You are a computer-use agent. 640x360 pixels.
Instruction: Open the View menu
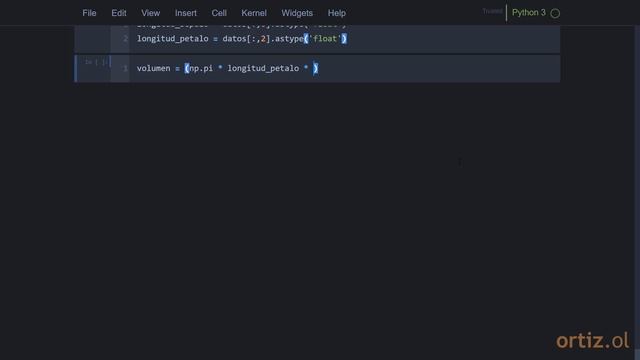[151, 13]
